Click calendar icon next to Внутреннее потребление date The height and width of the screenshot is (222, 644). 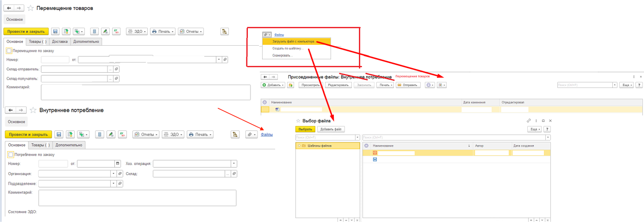tap(117, 164)
